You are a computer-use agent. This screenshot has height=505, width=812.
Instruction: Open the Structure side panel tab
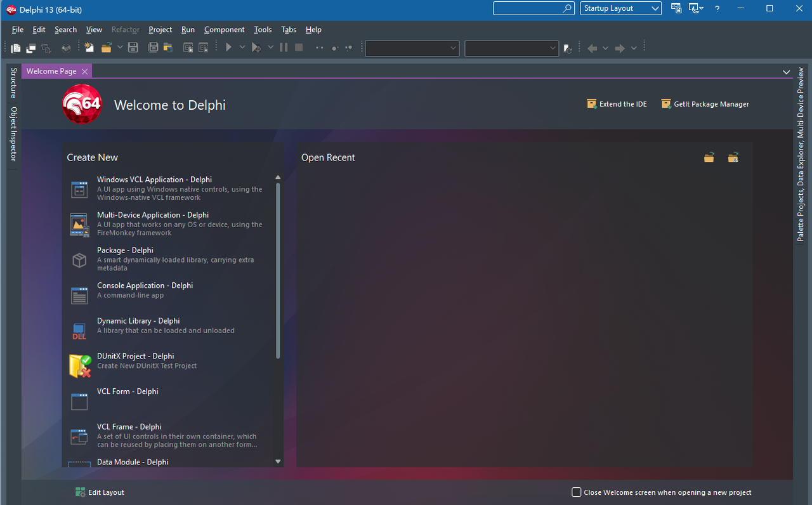tap(13, 82)
